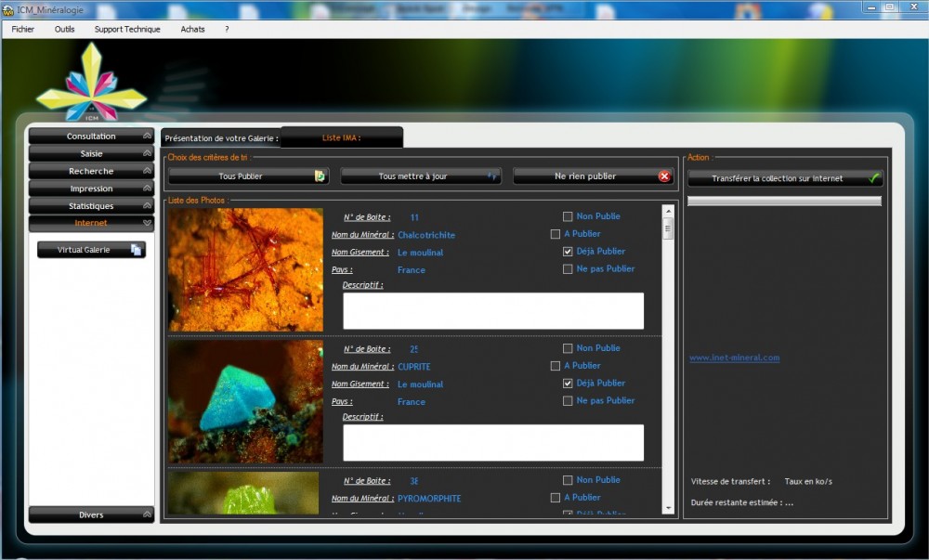Expand the Saisie section chevron
The image size is (929, 560).
pos(147,153)
